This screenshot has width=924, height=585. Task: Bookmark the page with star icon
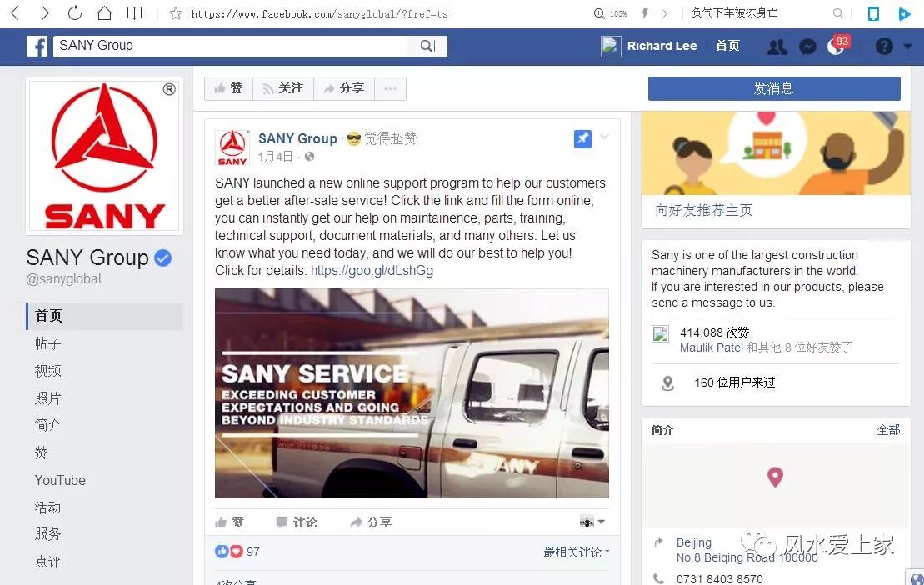pos(176,13)
